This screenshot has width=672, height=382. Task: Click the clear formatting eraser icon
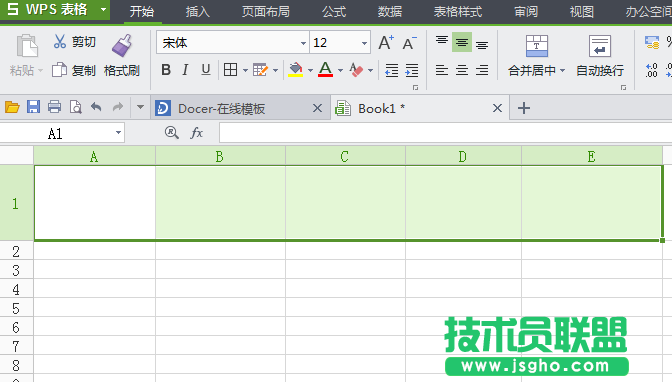(x=356, y=69)
